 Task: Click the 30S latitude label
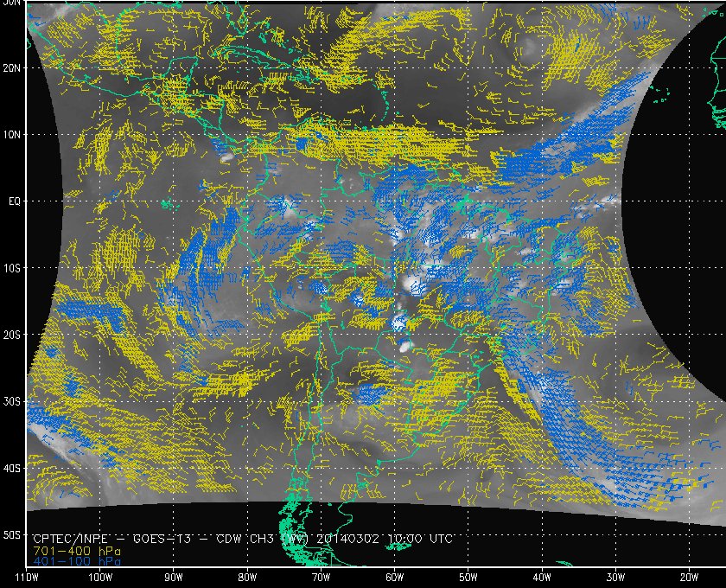click(x=12, y=401)
